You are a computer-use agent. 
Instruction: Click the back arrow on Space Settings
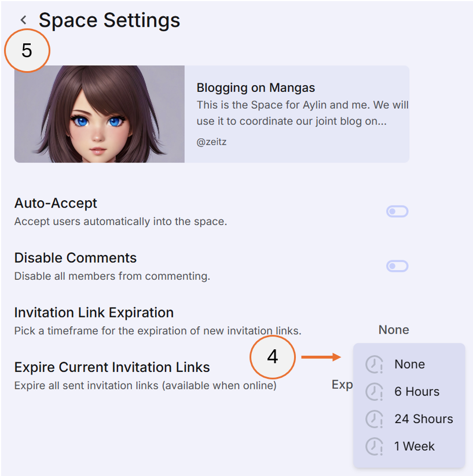pos(23,19)
